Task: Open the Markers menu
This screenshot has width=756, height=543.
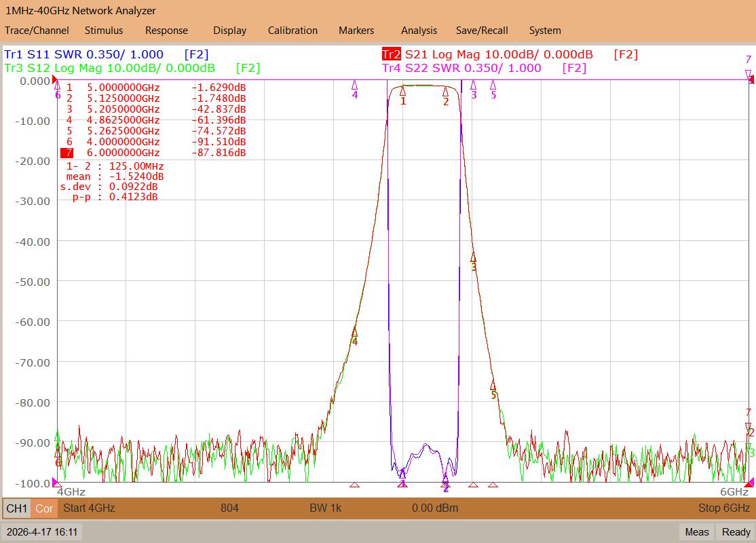Action: [x=356, y=31]
